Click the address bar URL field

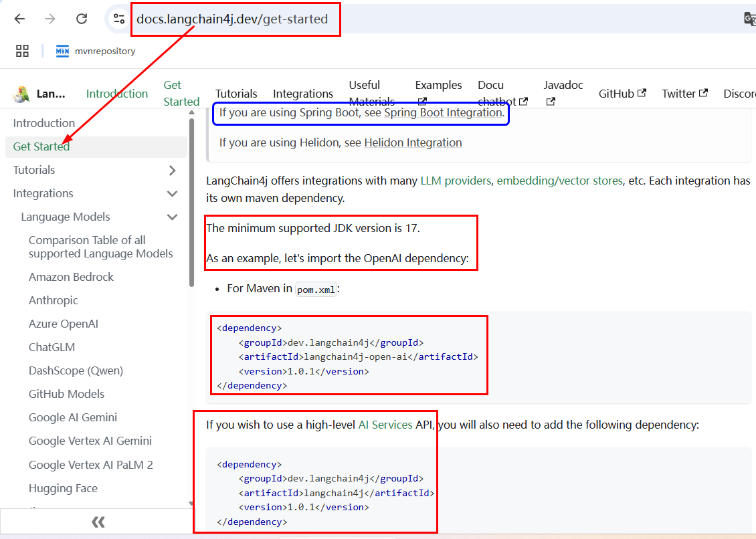pyautogui.click(x=232, y=19)
